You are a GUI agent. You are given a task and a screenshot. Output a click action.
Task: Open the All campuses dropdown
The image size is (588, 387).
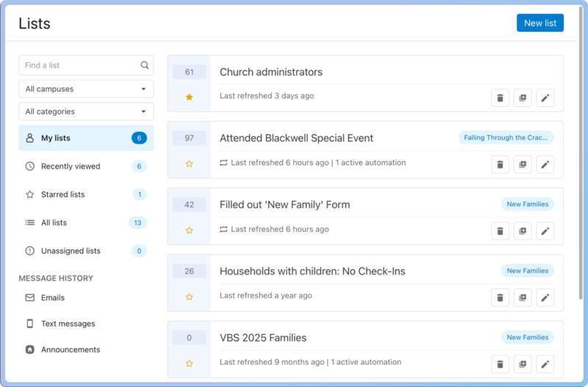86,89
